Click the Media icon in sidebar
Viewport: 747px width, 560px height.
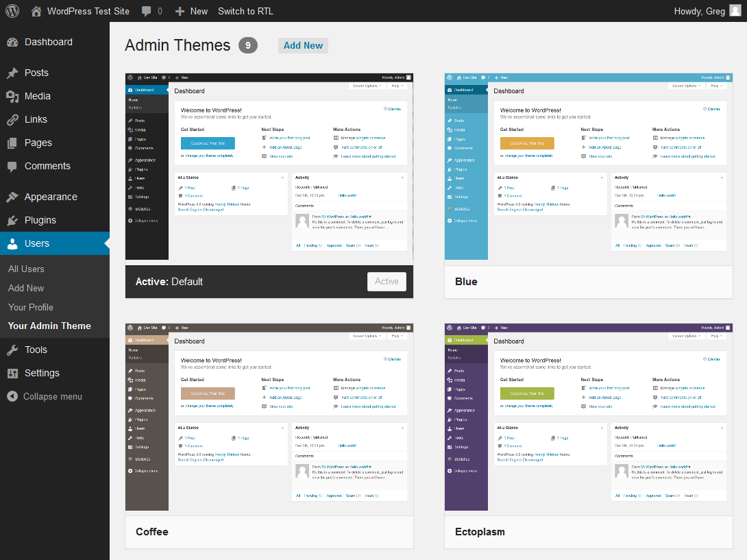(x=12, y=96)
